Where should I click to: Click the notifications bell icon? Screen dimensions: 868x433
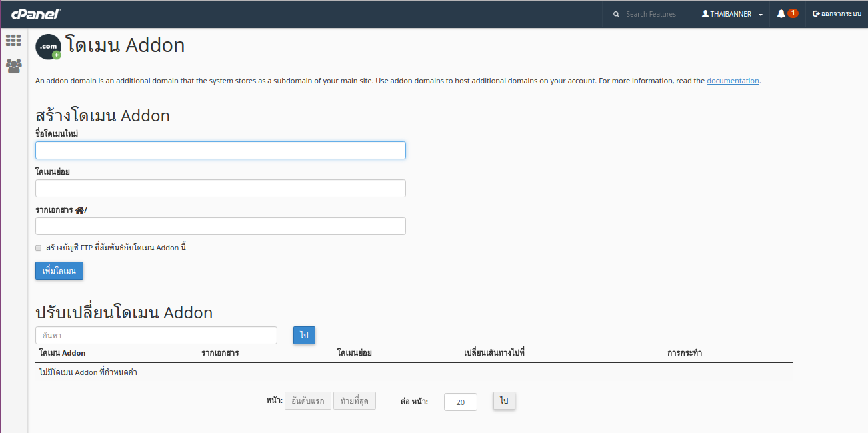coord(781,14)
